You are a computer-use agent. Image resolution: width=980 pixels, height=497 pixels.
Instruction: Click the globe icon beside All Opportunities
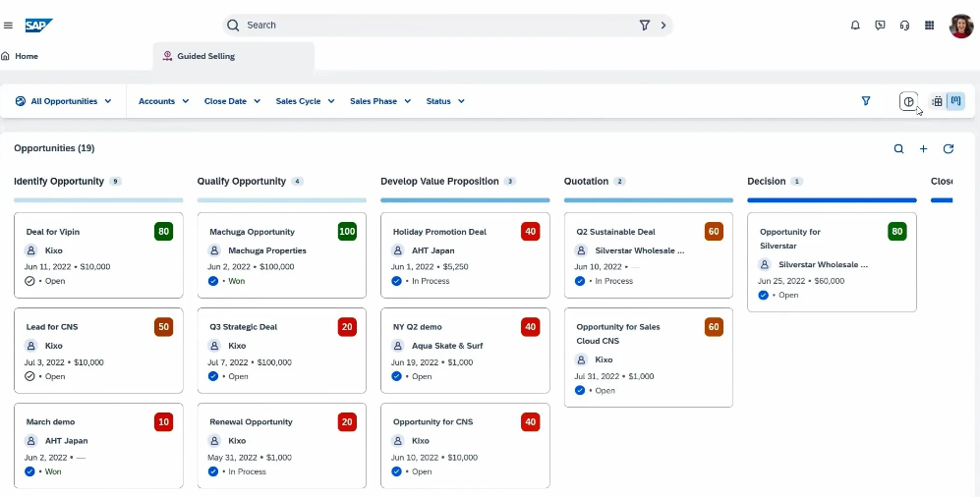[20, 101]
